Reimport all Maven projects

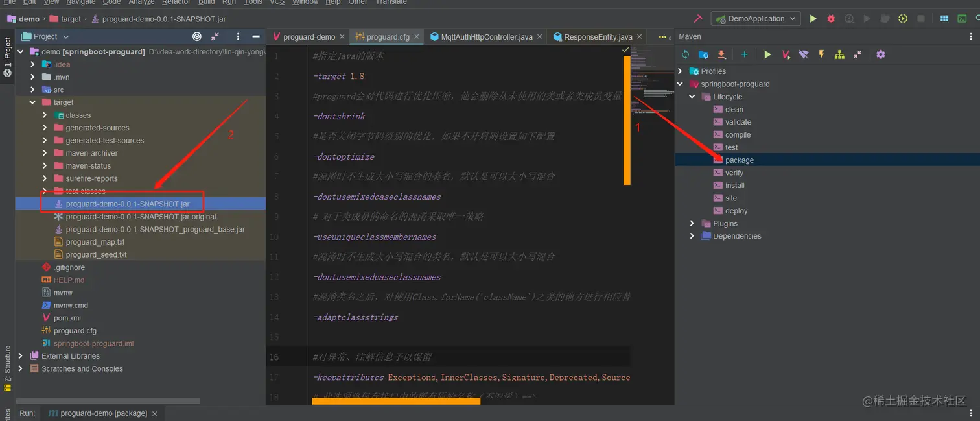coord(685,54)
